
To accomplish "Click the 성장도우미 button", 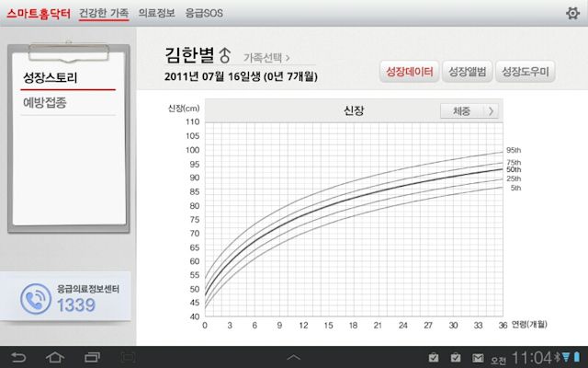I will tap(525, 72).
